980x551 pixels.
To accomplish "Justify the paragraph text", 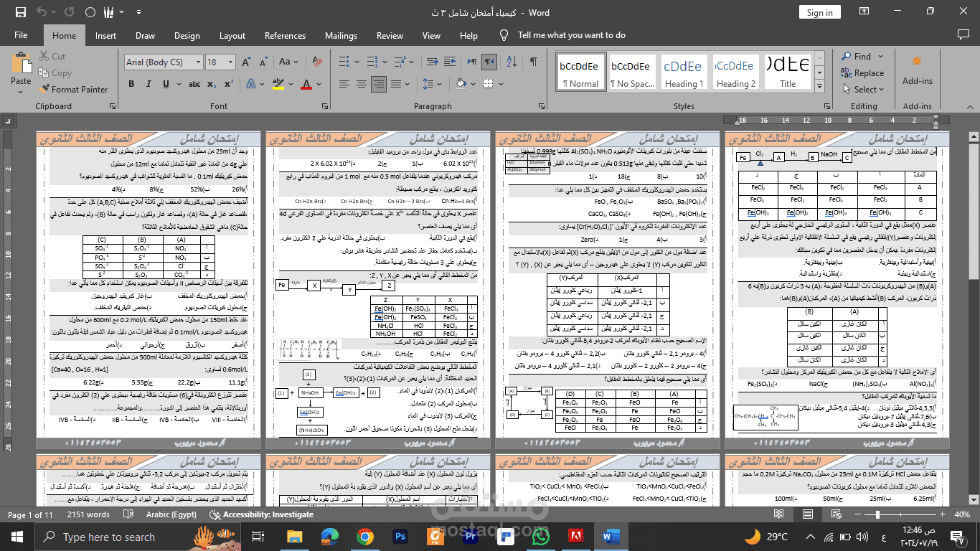I will coord(396,84).
